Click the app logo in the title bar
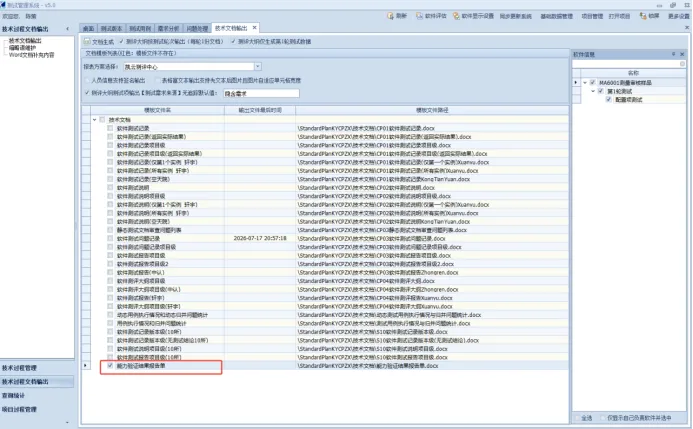This screenshot has width=693, height=429. (3, 5)
